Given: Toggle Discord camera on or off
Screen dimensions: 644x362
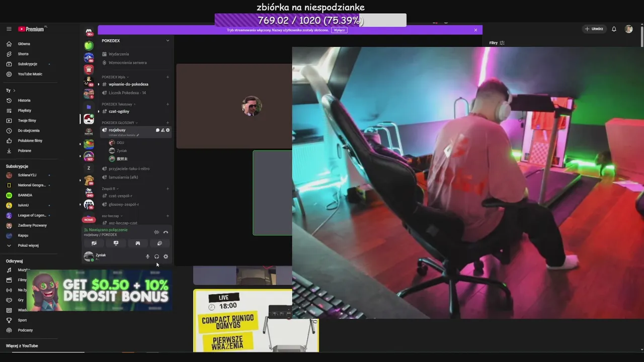Looking at the screenshot, I should [x=94, y=243].
